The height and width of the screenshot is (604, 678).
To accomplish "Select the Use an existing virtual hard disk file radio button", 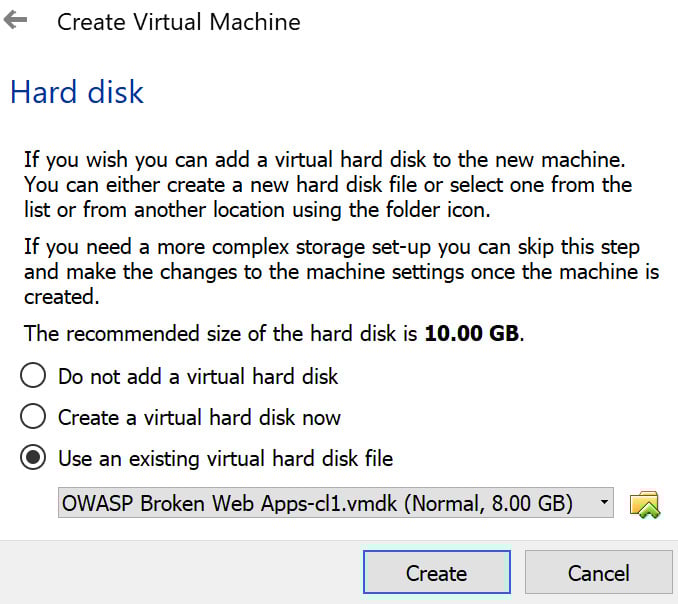I will [x=33, y=457].
